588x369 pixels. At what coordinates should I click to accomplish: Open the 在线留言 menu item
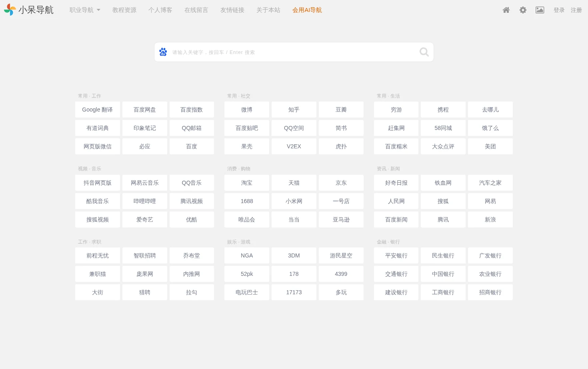point(196,10)
